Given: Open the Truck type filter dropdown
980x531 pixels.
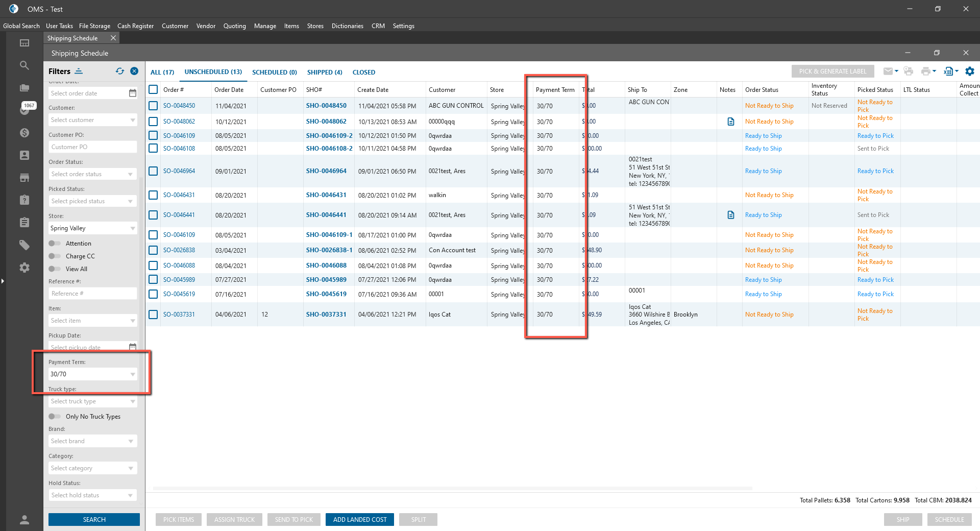Looking at the screenshot, I should click(x=93, y=401).
